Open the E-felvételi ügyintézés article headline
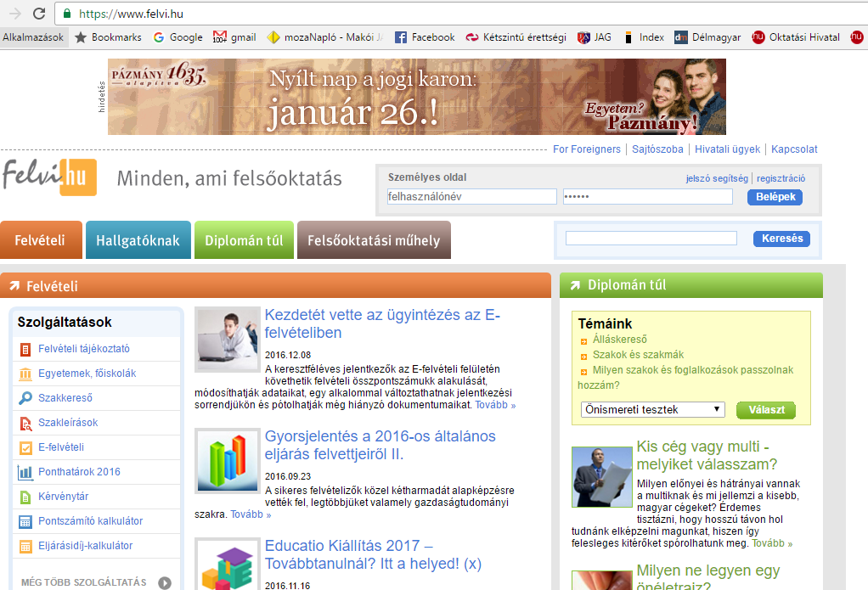 pyautogui.click(x=382, y=323)
